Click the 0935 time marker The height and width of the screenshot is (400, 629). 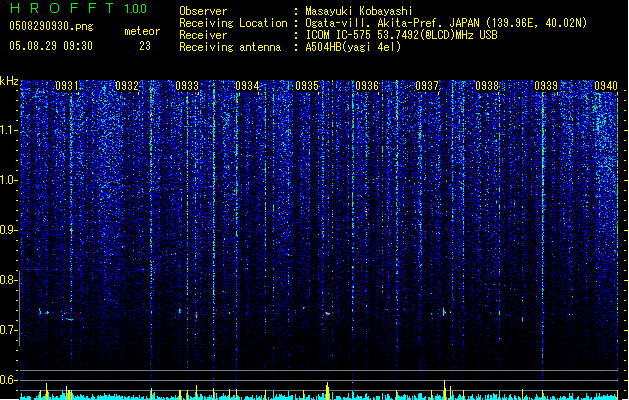click(307, 86)
